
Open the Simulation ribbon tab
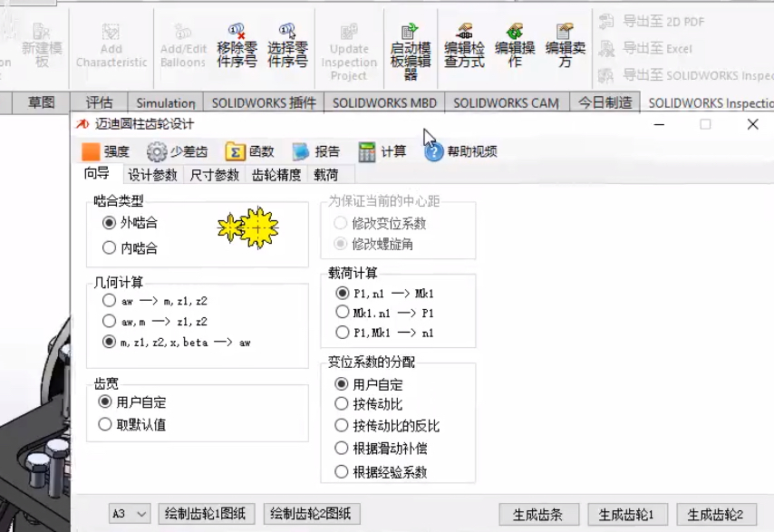[x=165, y=102]
